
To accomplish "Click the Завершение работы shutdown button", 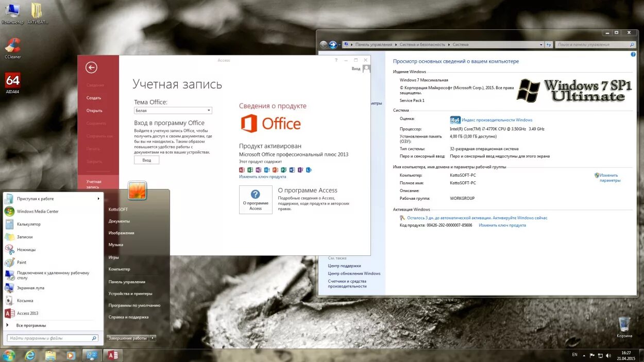I will coord(128,338).
